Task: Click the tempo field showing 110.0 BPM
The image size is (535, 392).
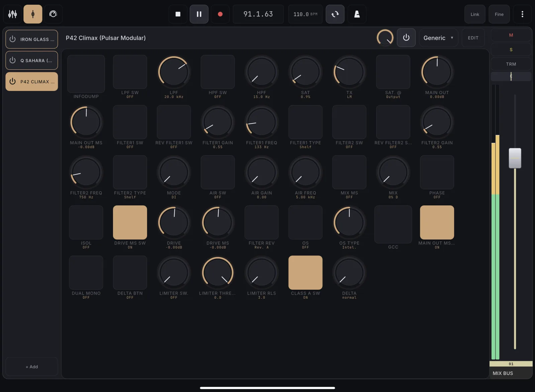Action: (x=305, y=14)
